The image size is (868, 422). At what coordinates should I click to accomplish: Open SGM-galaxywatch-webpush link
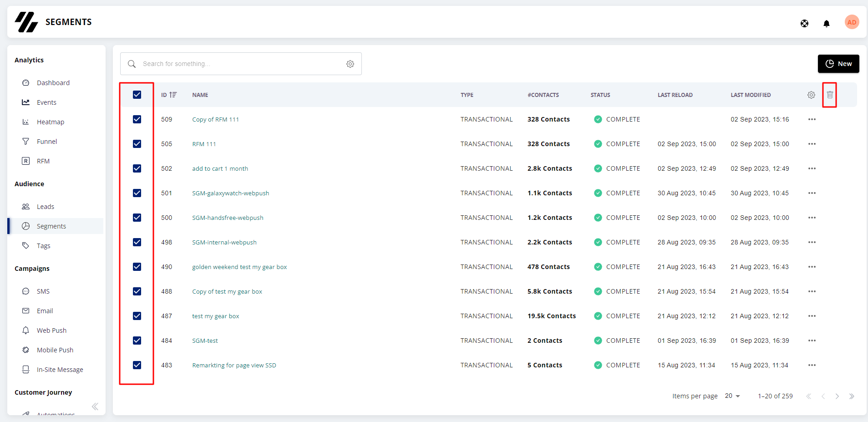230,193
